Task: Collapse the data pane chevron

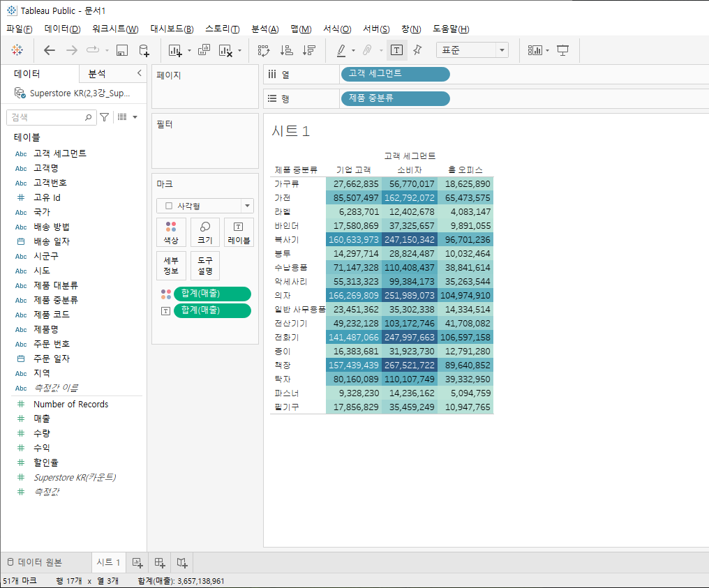Action: [x=140, y=73]
